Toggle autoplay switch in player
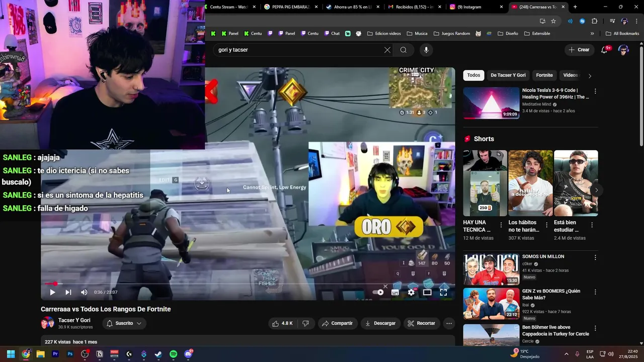This screenshot has height=362, width=644. click(x=378, y=292)
